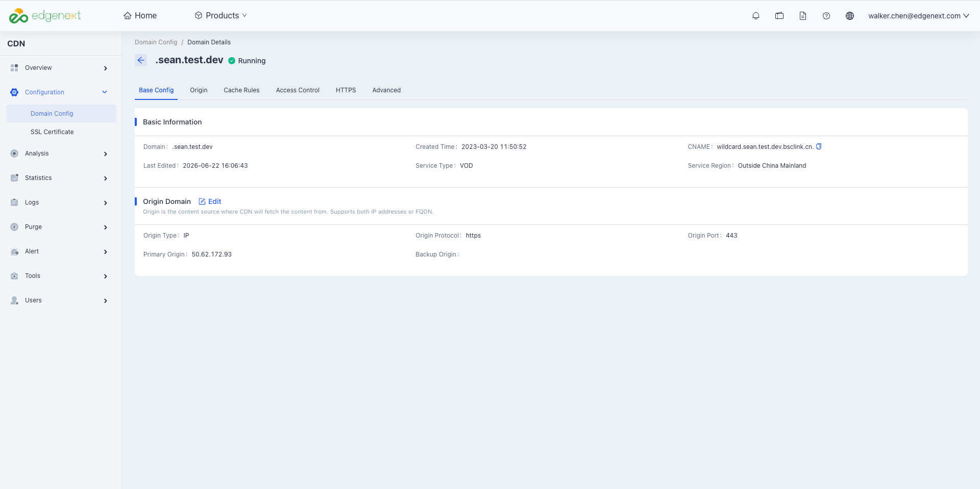Expand the Users menu chevron
This screenshot has height=489, width=980.
coord(105,301)
